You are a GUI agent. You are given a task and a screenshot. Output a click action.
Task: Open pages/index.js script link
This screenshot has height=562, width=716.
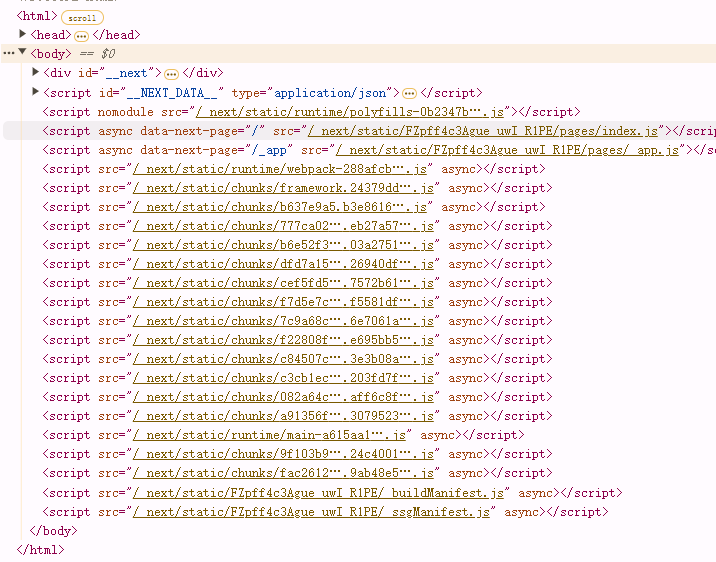(x=483, y=131)
